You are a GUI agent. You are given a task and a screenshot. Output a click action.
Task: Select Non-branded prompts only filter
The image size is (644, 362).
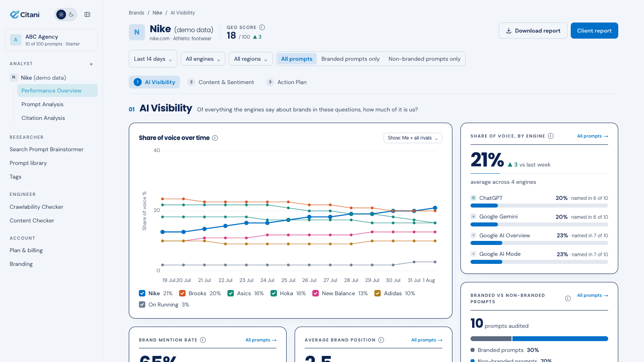click(424, 59)
